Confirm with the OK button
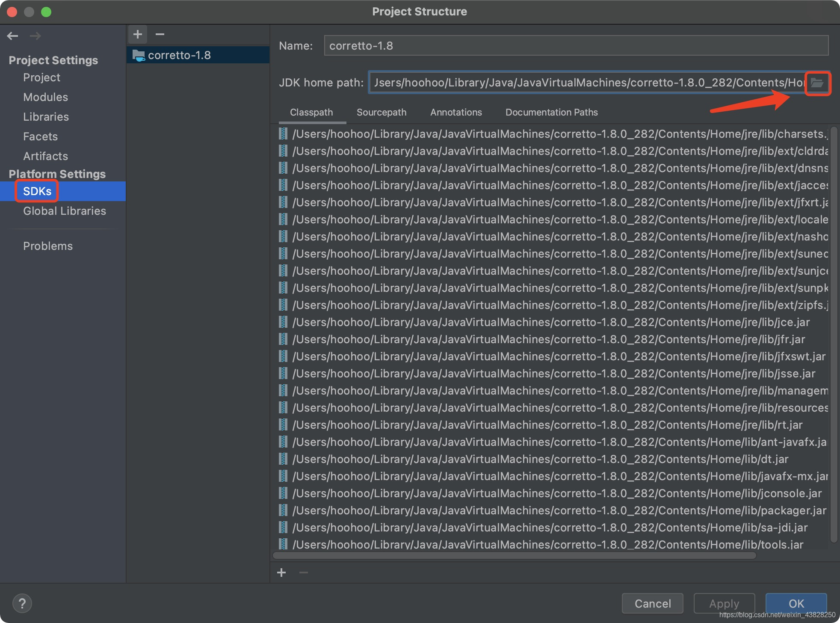 (796, 603)
